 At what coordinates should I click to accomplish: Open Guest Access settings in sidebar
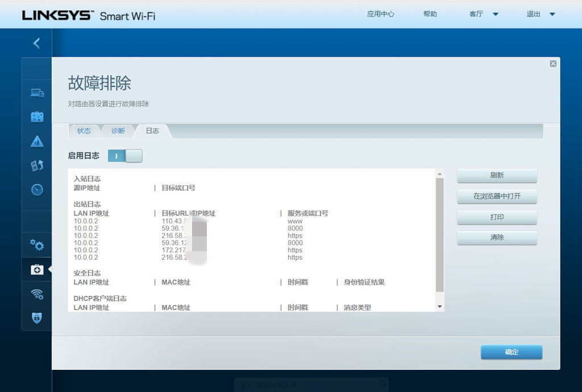tap(36, 116)
